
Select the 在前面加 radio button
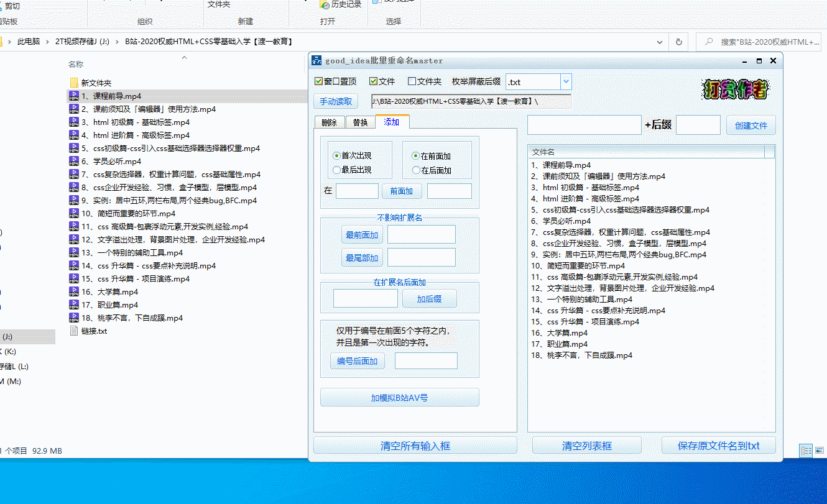tap(416, 156)
